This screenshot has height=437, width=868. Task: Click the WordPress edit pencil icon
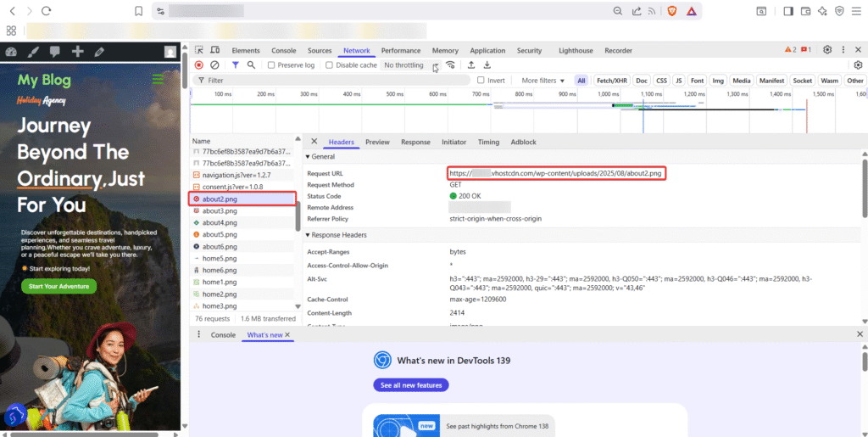tap(100, 52)
